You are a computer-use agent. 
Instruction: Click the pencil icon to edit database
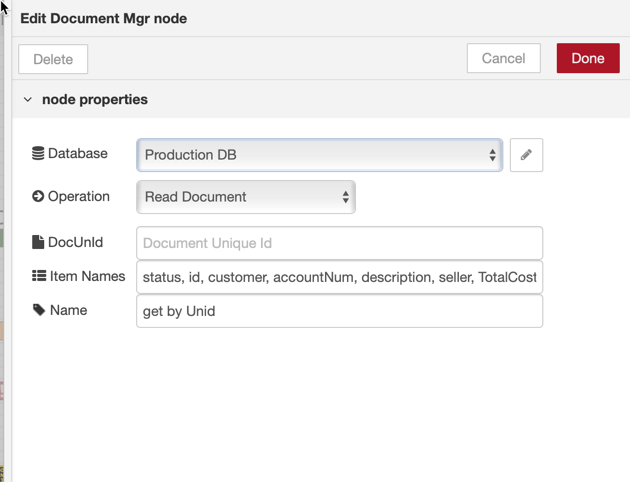coord(526,155)
